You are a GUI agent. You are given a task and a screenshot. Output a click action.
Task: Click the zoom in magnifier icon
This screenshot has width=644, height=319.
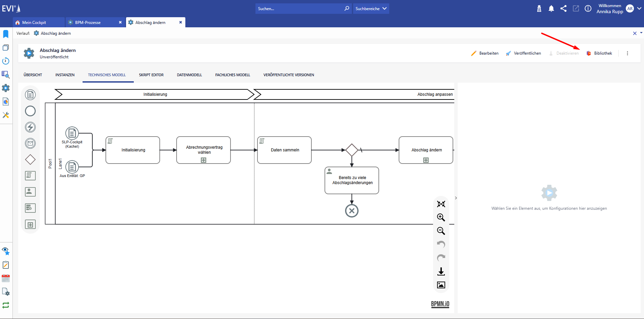coord(441,217)
